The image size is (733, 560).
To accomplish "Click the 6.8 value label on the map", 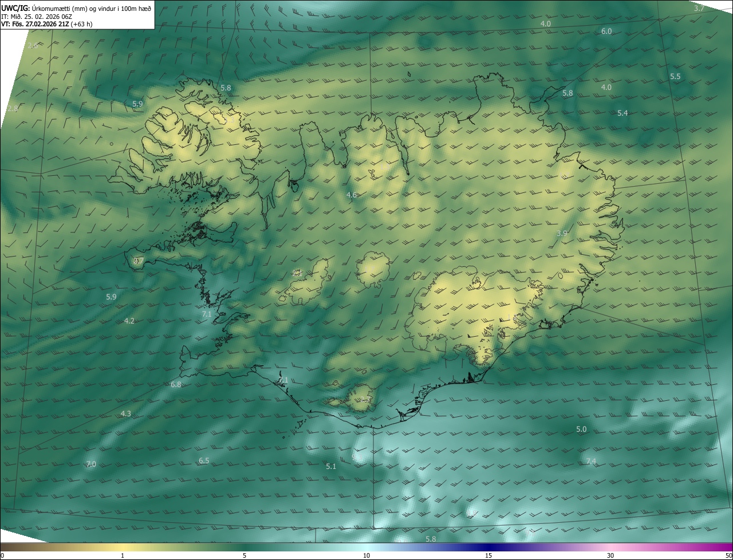I will coord(176,384).
